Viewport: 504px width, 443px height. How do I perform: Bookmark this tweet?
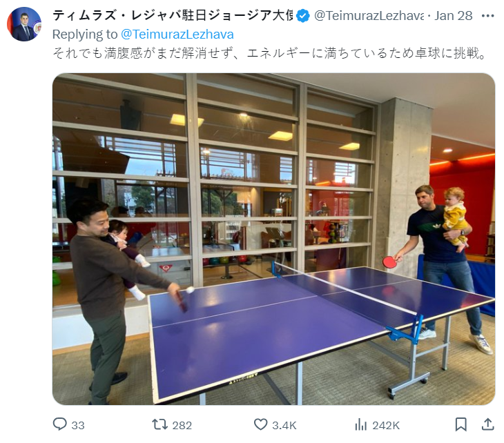pyautogui.click(x=461, y=424)
